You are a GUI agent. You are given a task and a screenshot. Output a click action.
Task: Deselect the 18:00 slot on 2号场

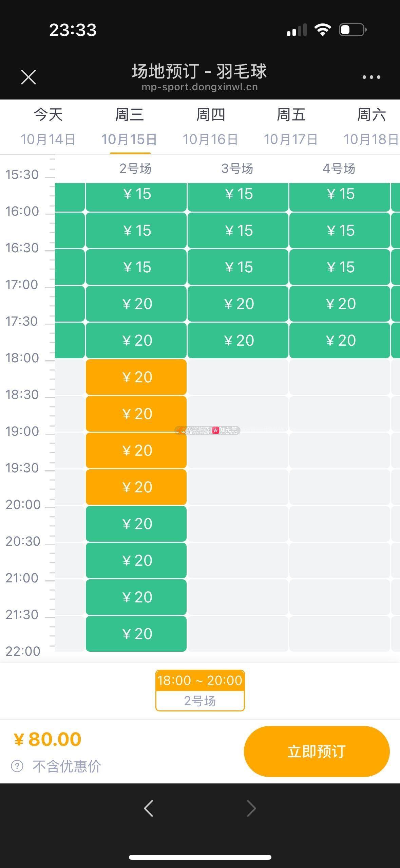click(136, 377)
